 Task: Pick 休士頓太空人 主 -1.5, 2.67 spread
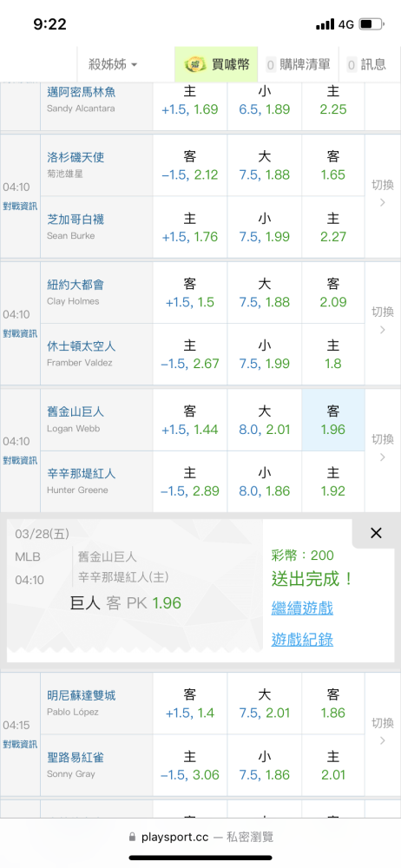click(x=190, y=355)
